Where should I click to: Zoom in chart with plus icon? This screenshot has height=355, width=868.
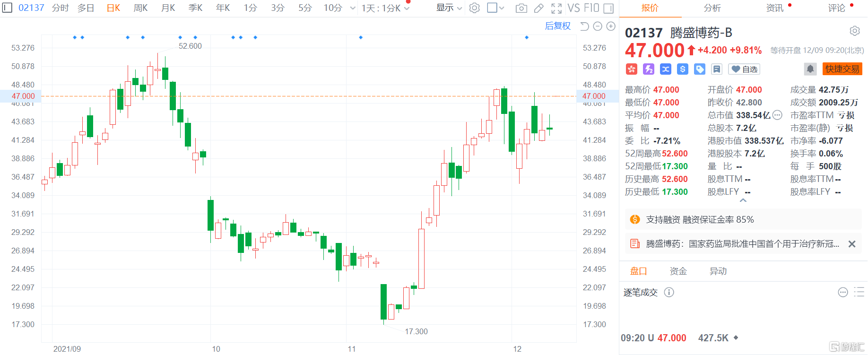(x=611, y=26)
